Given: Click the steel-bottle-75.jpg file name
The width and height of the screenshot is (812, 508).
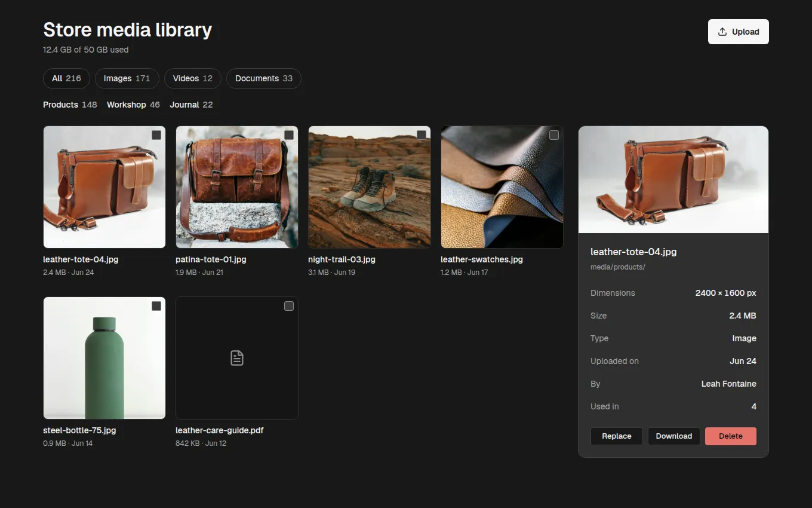Looking at the screenshot, I should coord(79,430).
